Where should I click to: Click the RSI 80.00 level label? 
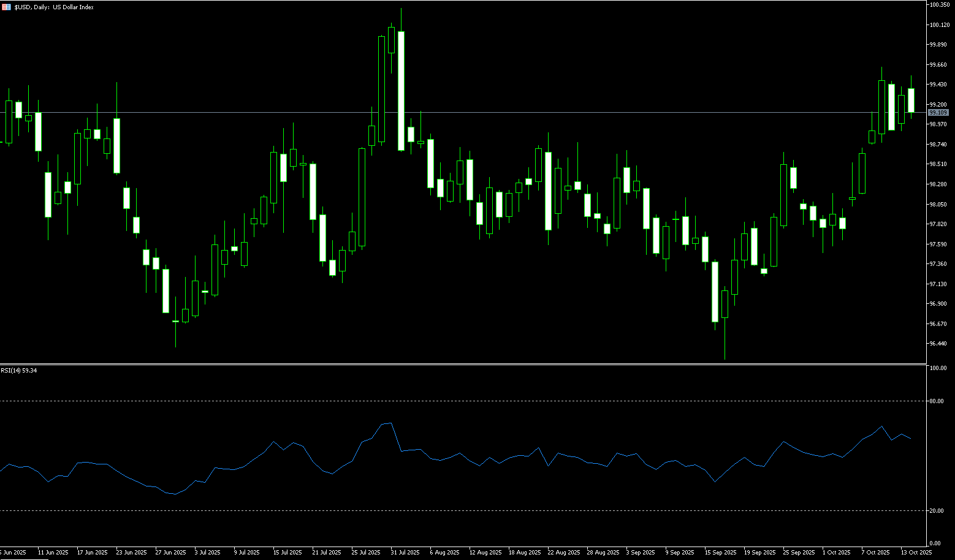tap(936, 401)
